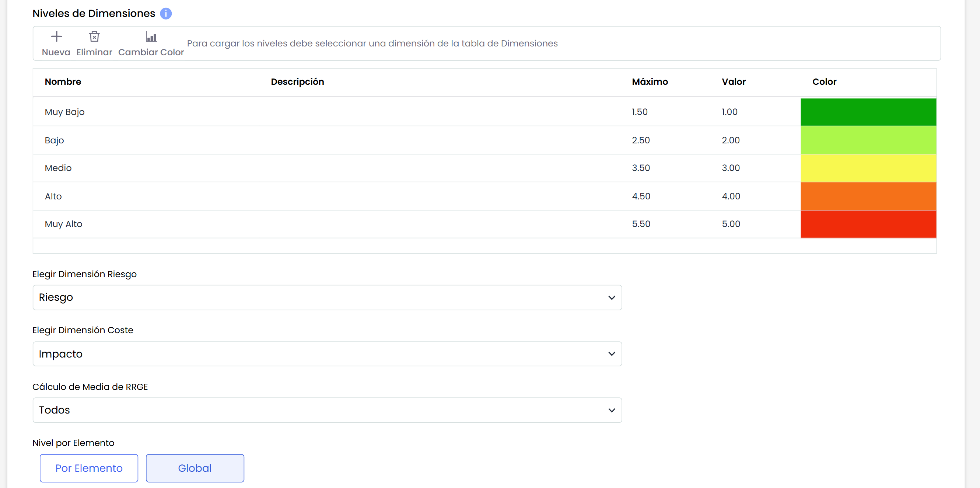Image resolution: width=980 pixels, height=488 pixels.
Task: Click the 2.00 valor cell
Action: click(731, 140)
